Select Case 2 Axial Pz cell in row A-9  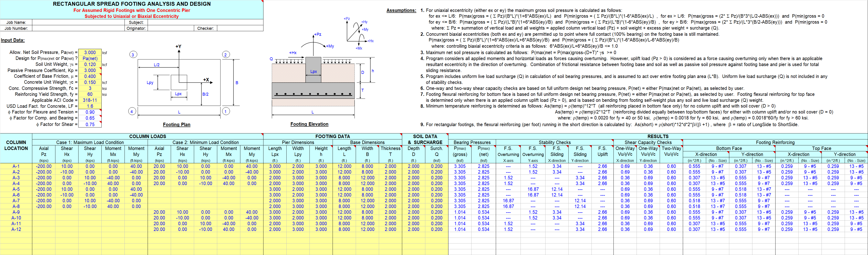click(x=159, y=212)
